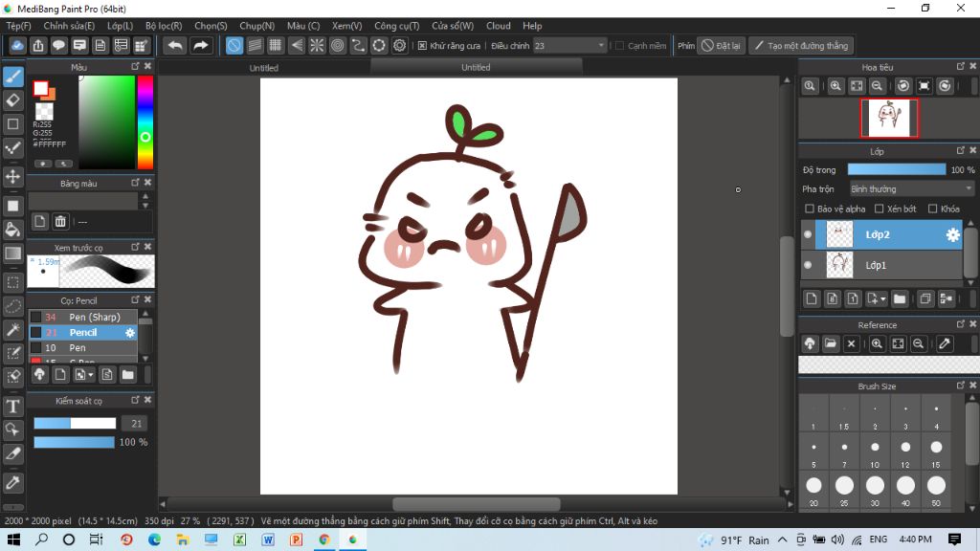Pick a color with the Reference panel eyedropper
The height and width of the screenshot is (551, 980).
(x=945, y=343)
